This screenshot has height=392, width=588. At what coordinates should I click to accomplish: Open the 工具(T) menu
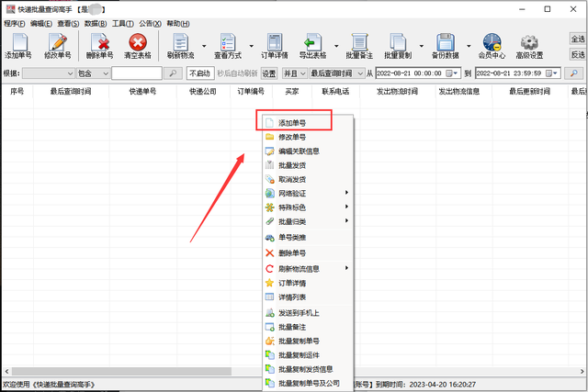pos(122,24)
